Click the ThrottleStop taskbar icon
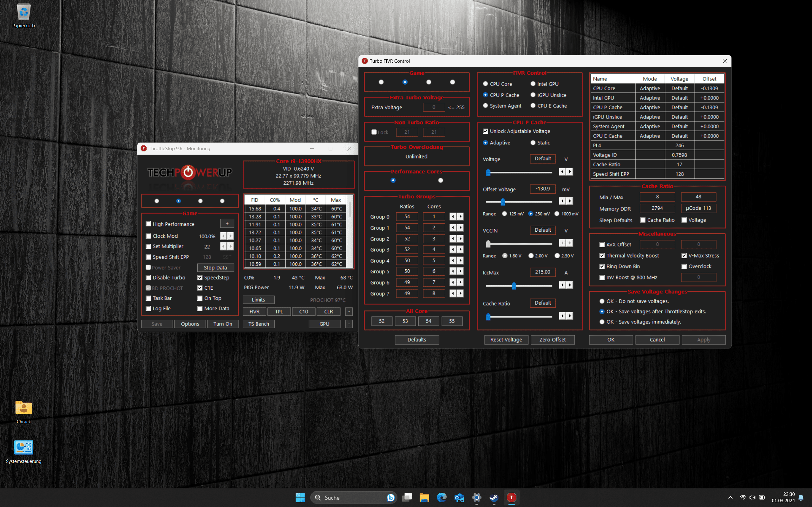Viewport: 812px width, 507px height. [x=511, y=497]
